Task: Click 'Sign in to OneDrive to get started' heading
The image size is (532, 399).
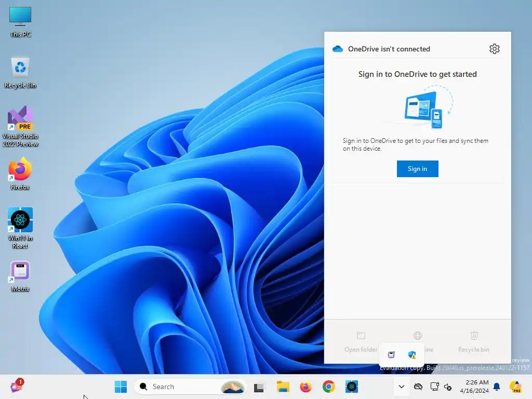Action: pyautogui.click(x=417, y=74)
